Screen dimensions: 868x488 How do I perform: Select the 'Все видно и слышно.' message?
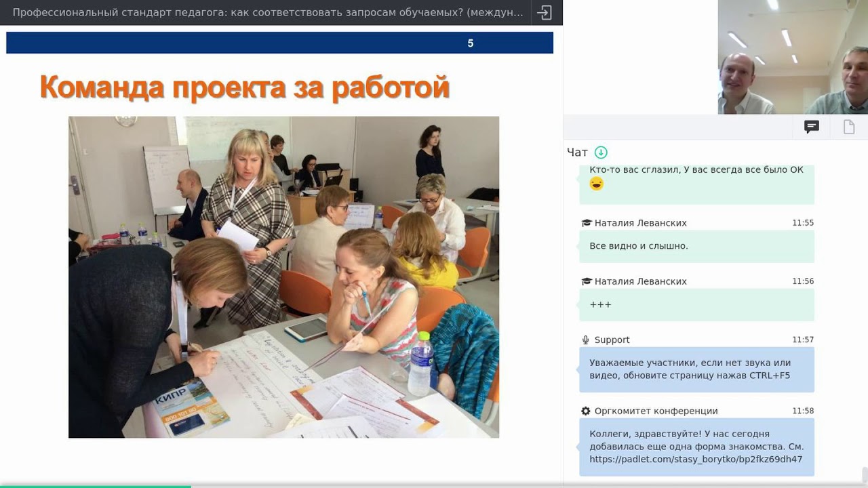coord(696,246)
